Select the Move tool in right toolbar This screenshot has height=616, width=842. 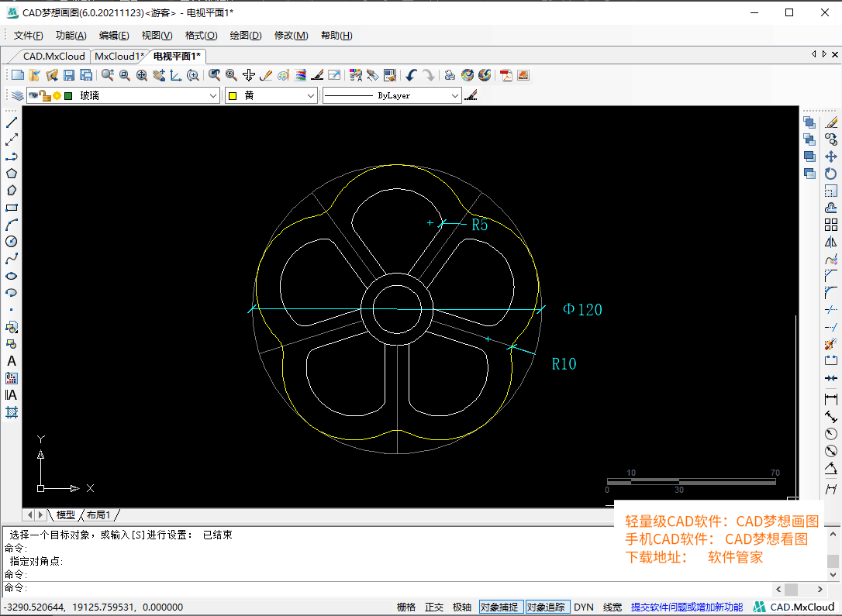click(831, 157)
